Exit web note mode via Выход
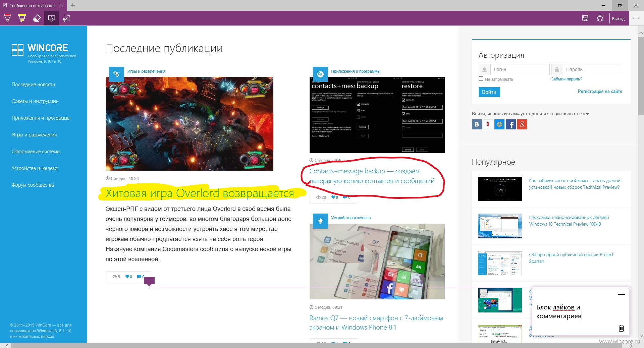Image resolution: width=644 pixels, height=348 pixels. coord(618,19)
